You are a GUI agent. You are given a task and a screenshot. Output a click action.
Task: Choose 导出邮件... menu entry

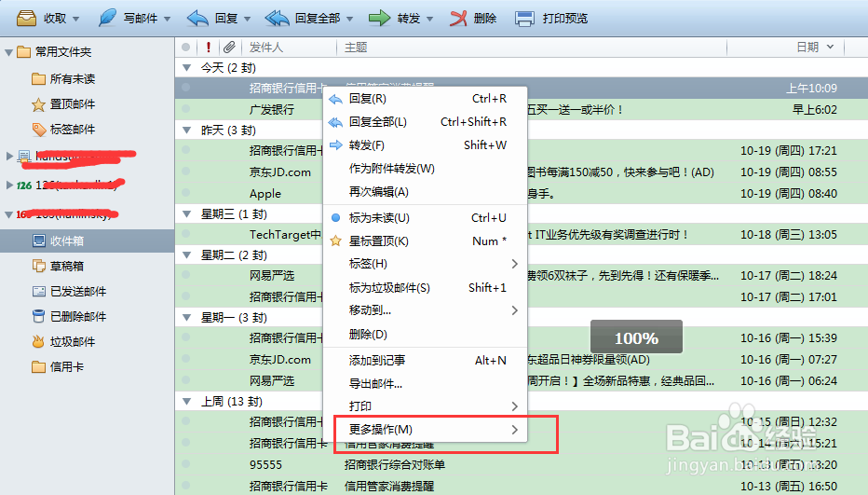(x=425, y=383)
